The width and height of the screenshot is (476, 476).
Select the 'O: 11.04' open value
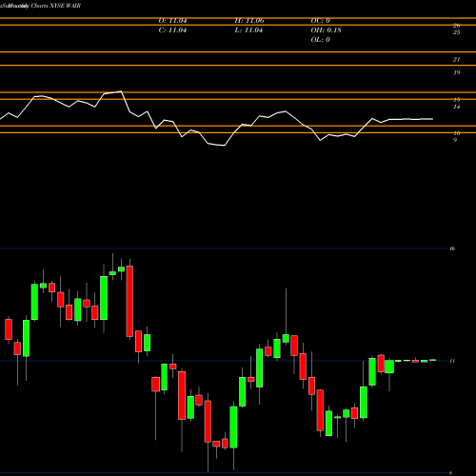(172, 21)
